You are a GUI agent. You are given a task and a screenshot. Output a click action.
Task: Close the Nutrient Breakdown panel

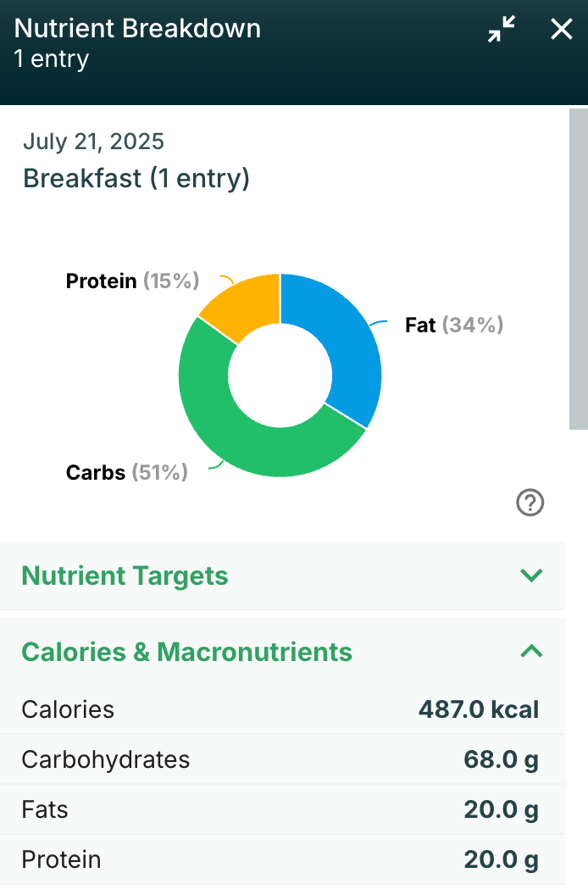561,31
